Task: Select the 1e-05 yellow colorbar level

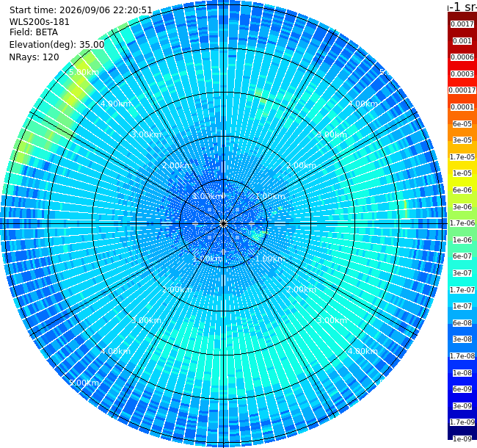Action: 462,173
